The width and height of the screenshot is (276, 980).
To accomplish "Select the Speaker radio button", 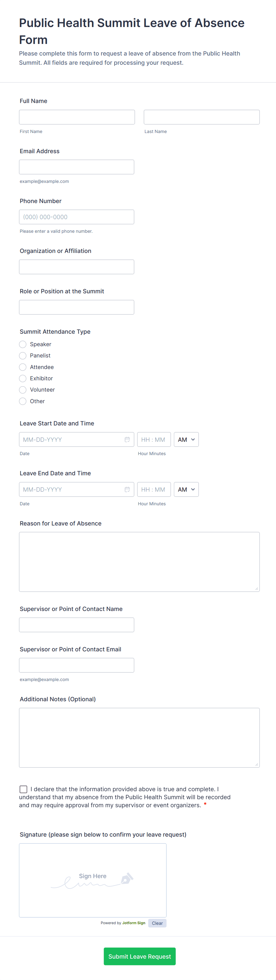I will click(x=23, y=344).
